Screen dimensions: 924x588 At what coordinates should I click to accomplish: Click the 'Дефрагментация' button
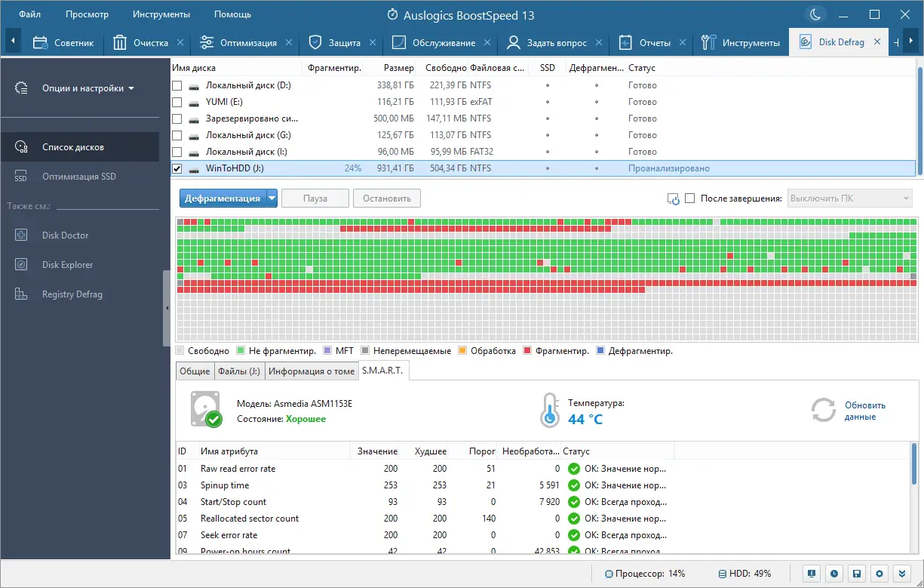point(223,199)
